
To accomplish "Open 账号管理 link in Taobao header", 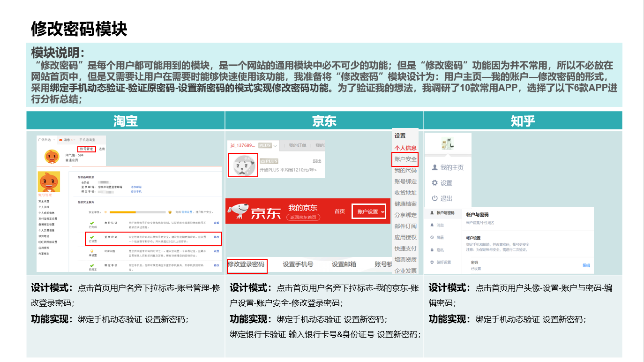I will tap(87, 149).
